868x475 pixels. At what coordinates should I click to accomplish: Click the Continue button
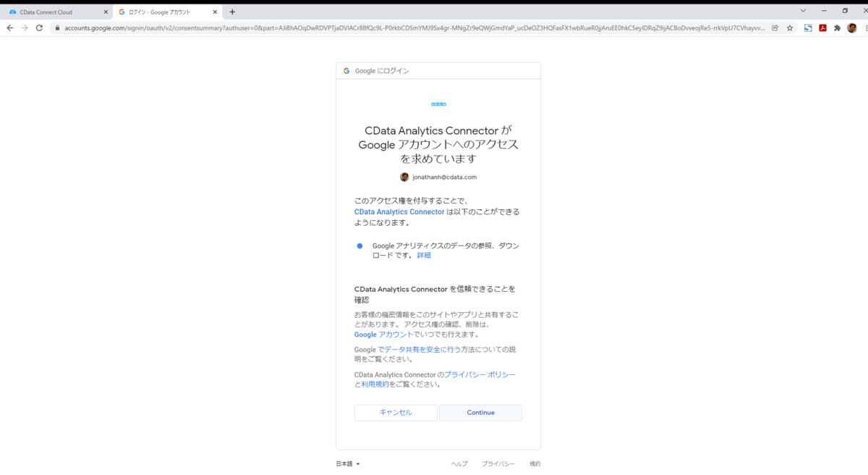pyautogui.click(x=480, y=413)
